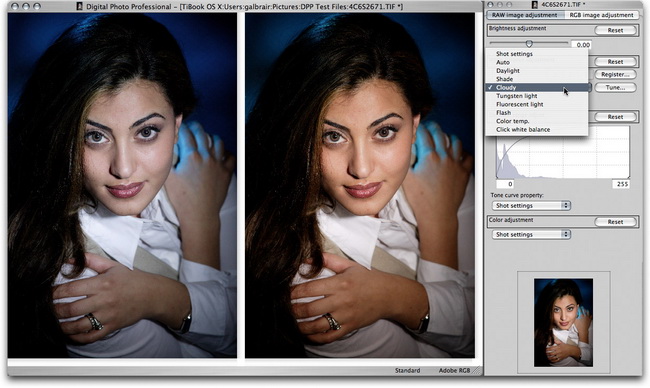The height and width of the screenshot is (388, 650).
Task: Click the brightness value field showing 0.00
Action: point(582,45)
